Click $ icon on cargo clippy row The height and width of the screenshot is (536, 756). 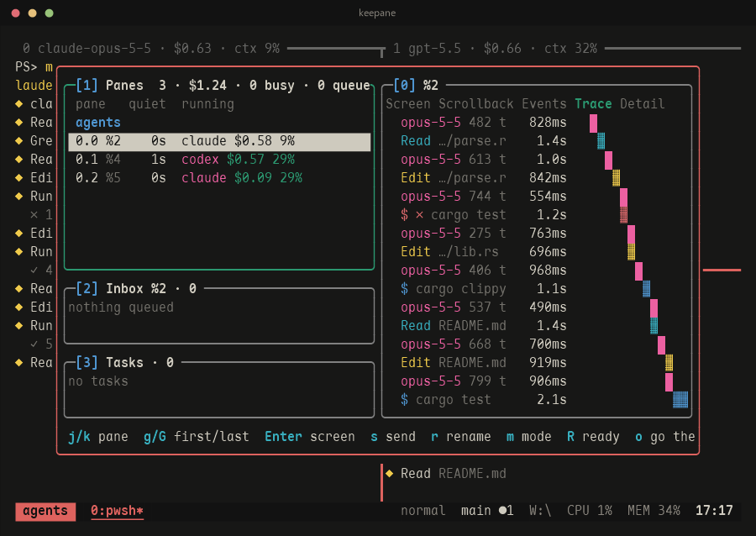[405, 289]
